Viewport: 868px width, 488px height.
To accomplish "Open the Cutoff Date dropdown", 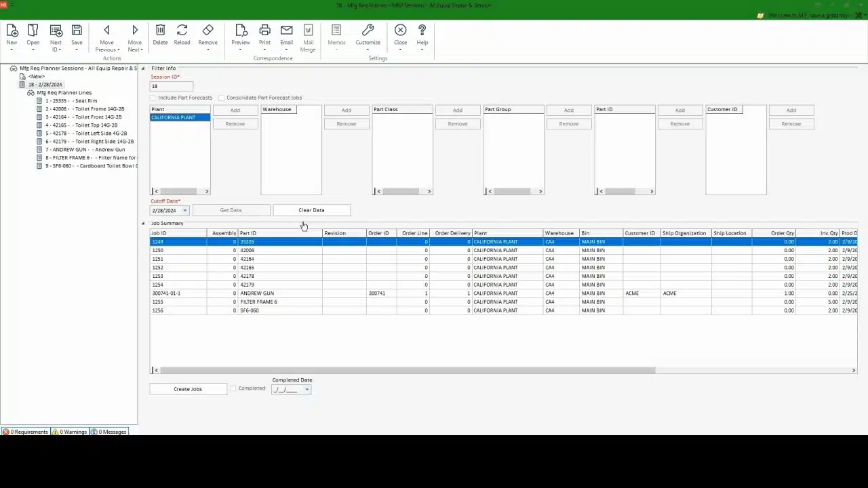I will [184, 210].
